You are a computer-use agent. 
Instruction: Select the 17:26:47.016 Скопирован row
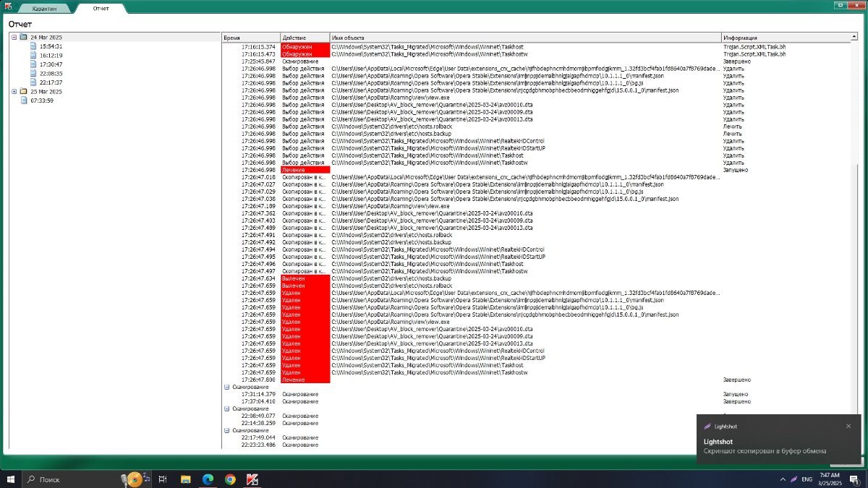(x=538, y=177)
